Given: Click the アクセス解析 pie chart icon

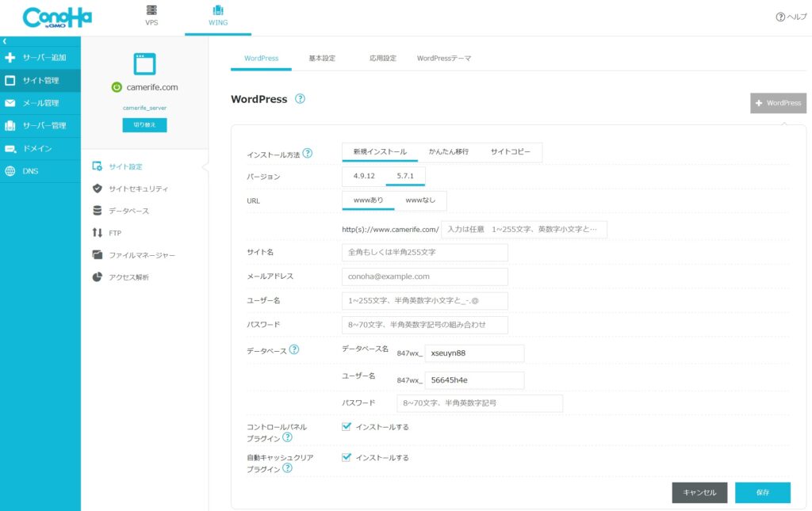Looking at the screenshot, I should coord(97,277).
